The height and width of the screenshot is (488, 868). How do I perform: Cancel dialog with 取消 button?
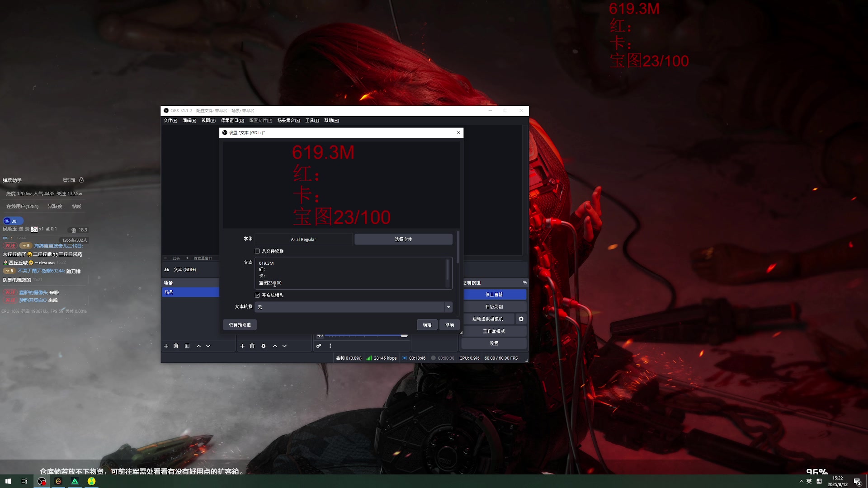449,325
